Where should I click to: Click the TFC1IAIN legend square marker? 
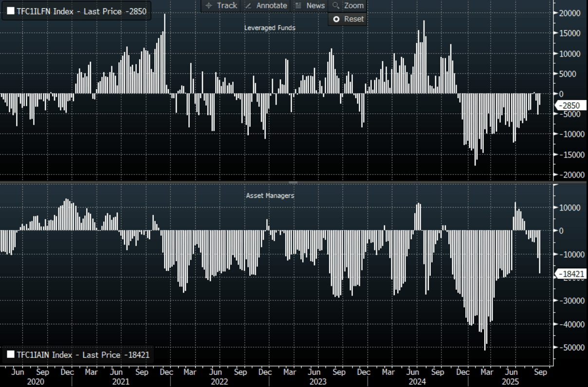coord(11,354)
